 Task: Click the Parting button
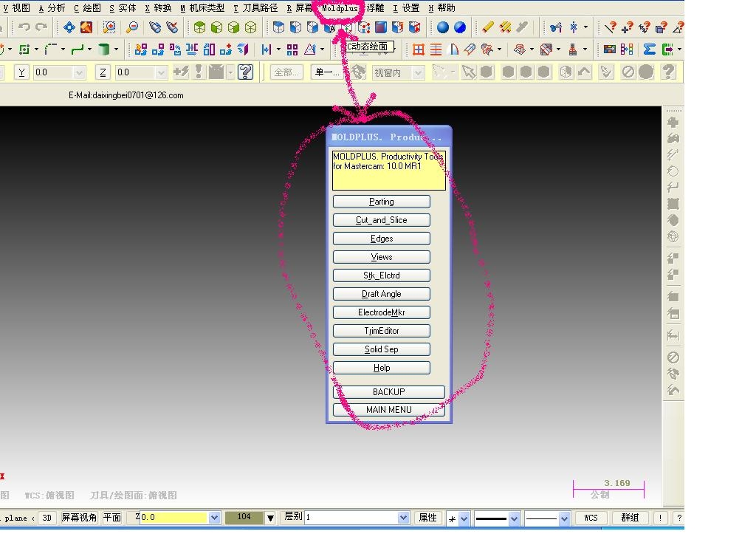point(382,202)
